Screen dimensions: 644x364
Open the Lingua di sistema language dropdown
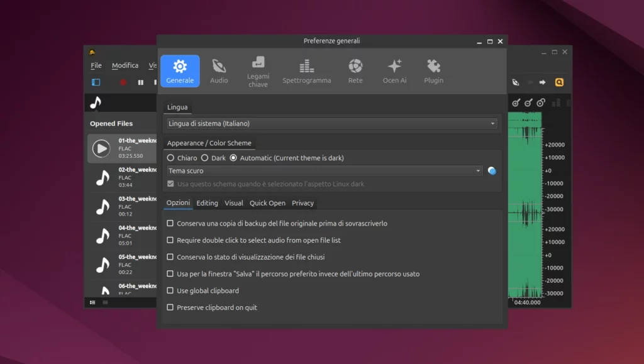pyautogui.click(x=331, y=123)
